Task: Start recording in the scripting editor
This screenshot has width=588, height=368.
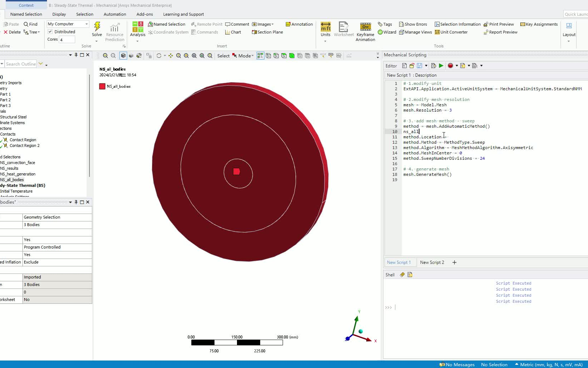Action: [451, 66]
